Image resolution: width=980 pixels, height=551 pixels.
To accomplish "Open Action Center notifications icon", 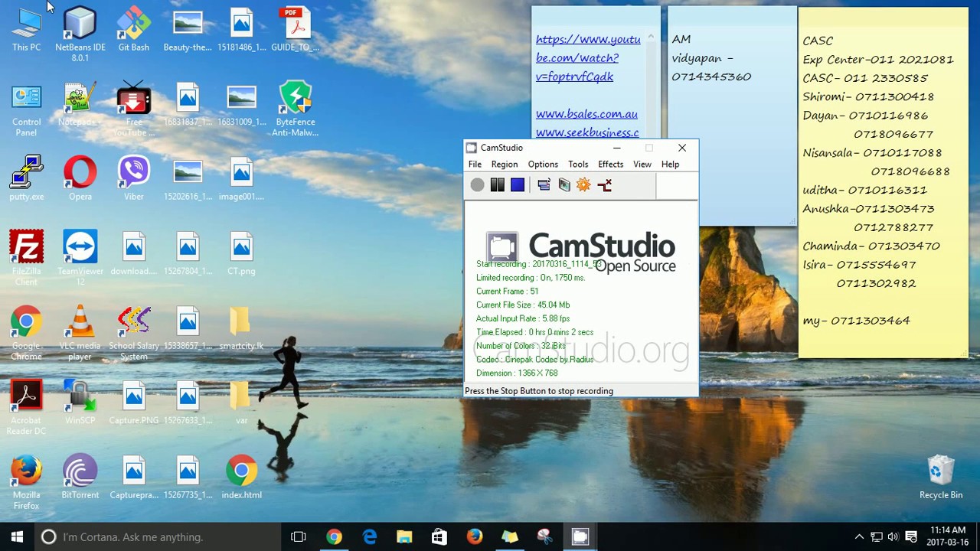I will (911, 537).
